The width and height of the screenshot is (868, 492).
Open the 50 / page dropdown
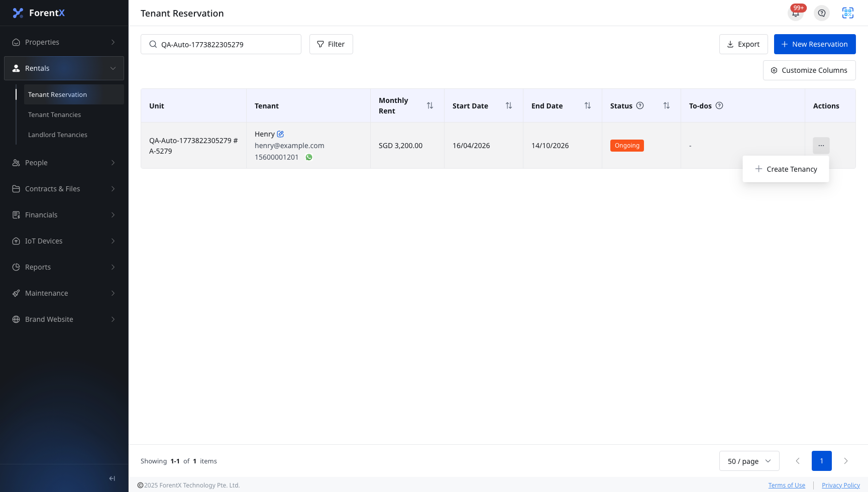(749, 461)
